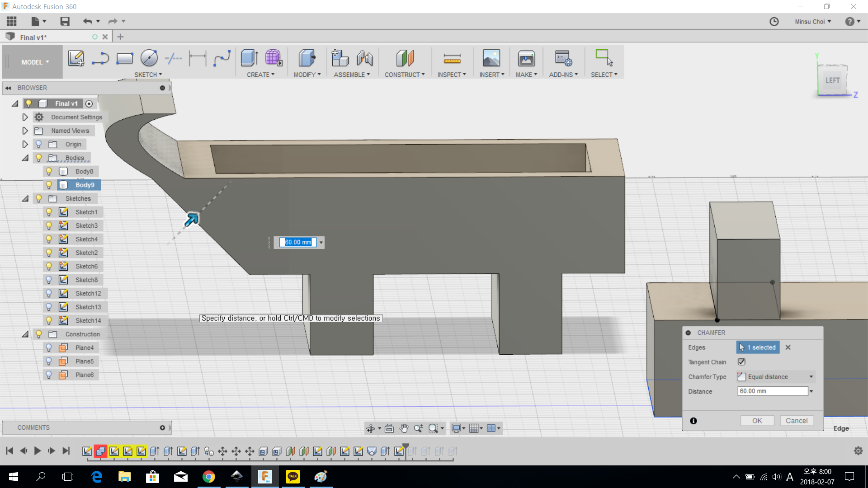Save the document with the Save icon
This screenshot has height=488, width=868.
pos(65,21)
